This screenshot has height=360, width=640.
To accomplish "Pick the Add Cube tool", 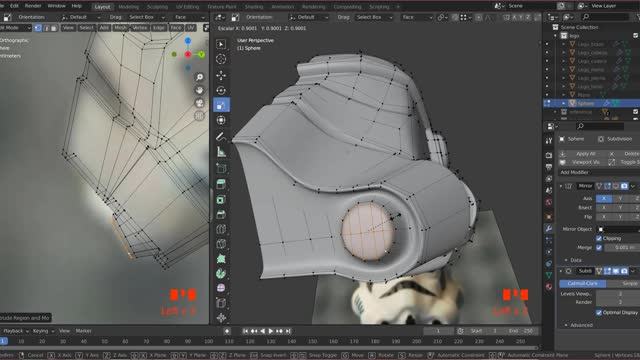I will click(221, 168).
